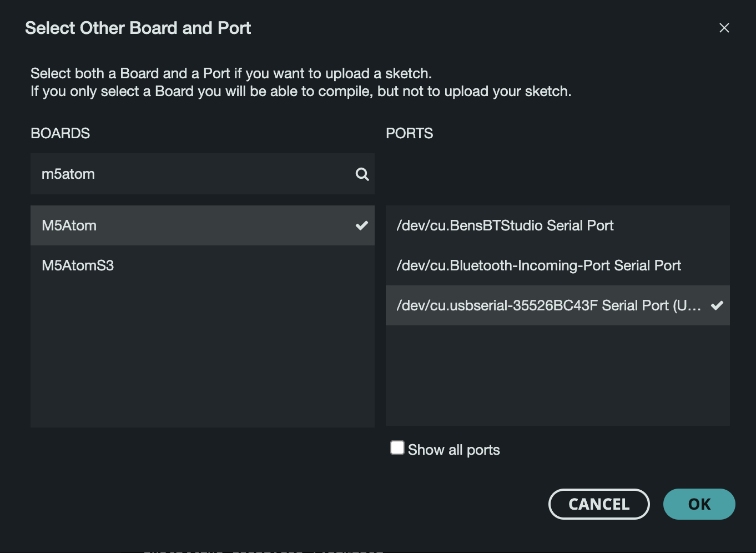The width and height of the screenshot is (756, 553).
Task: Click inside the m5atom search field
Action: pos(167,174)
